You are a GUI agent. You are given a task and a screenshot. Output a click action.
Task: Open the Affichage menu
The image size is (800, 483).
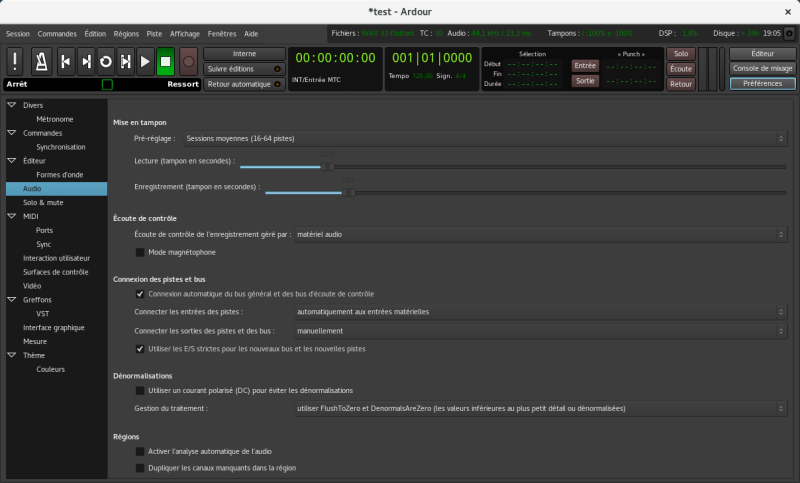click(185, 34)
